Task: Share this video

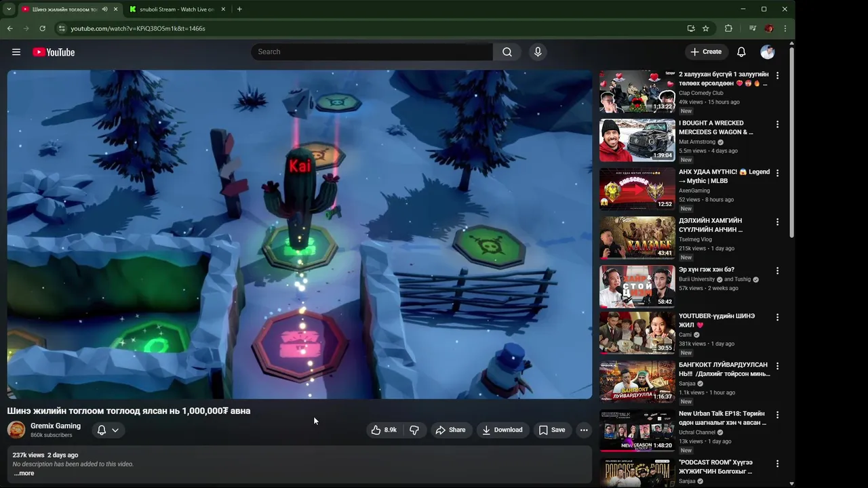Action: [x=450, y=430]
